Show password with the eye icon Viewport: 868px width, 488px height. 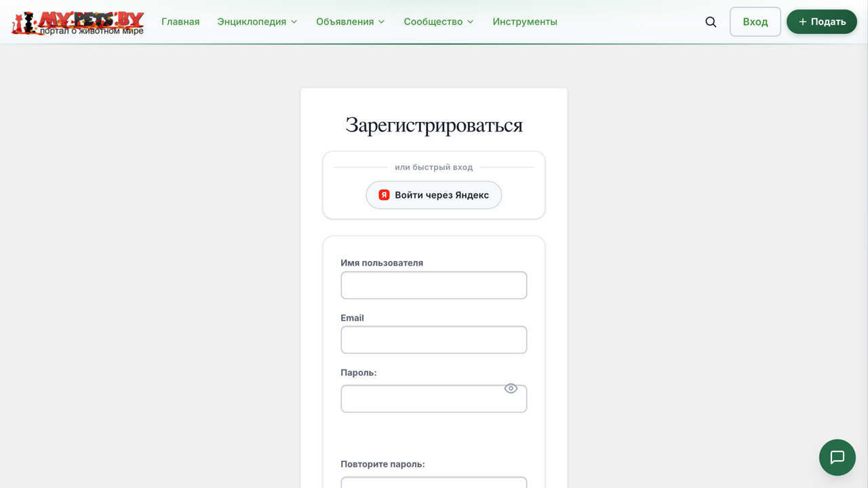[x=511, y=388]
